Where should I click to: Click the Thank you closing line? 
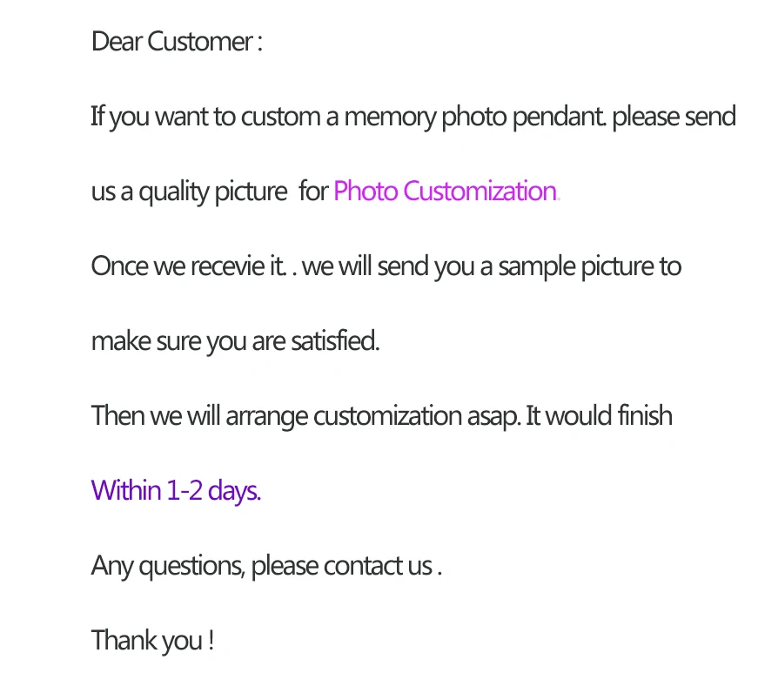tap(152, 641)
